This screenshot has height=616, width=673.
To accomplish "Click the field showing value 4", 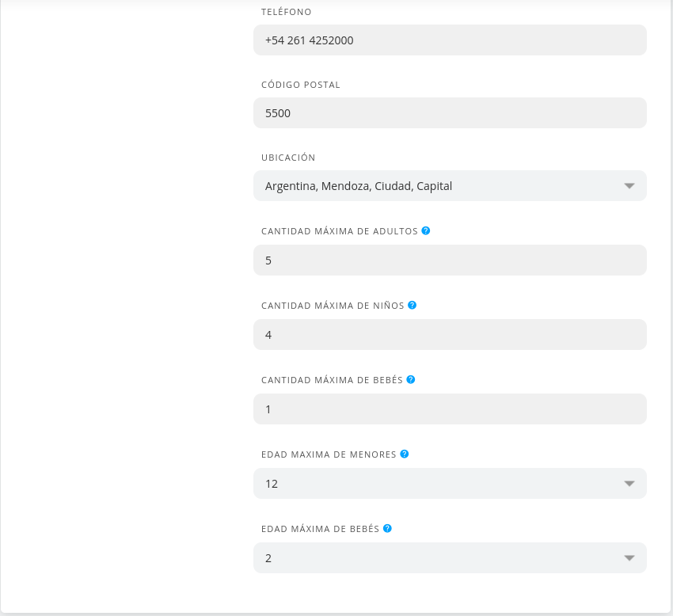I will pyautogui.click(x=450, y=334).
